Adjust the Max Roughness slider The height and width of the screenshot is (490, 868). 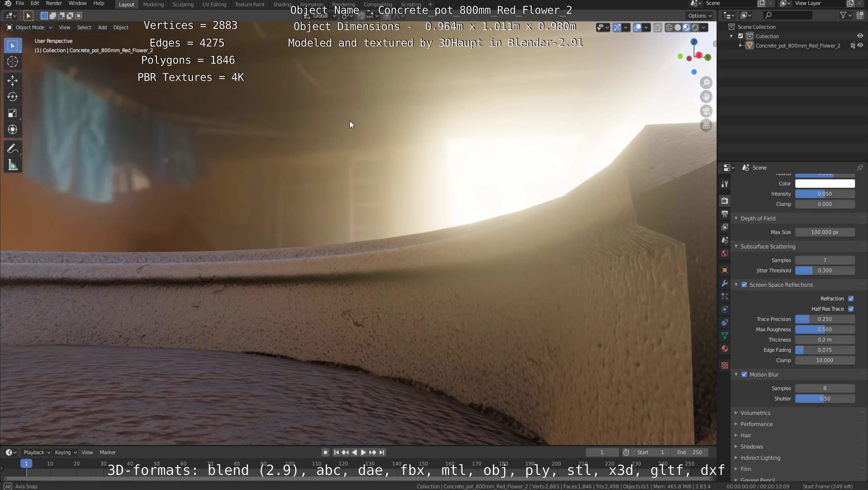825,329
